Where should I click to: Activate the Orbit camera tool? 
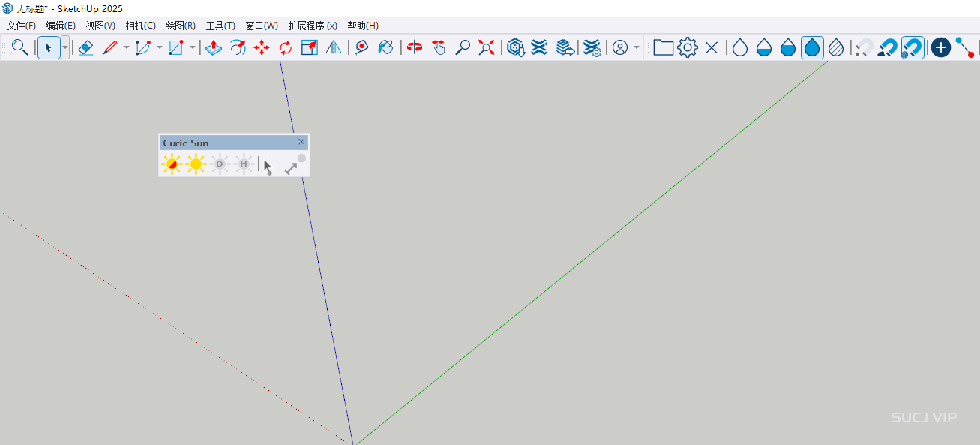415,47
